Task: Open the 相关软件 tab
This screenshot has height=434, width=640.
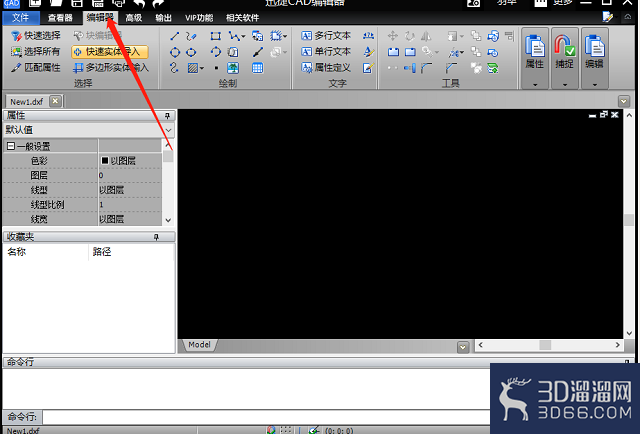Action: (243, 18)
